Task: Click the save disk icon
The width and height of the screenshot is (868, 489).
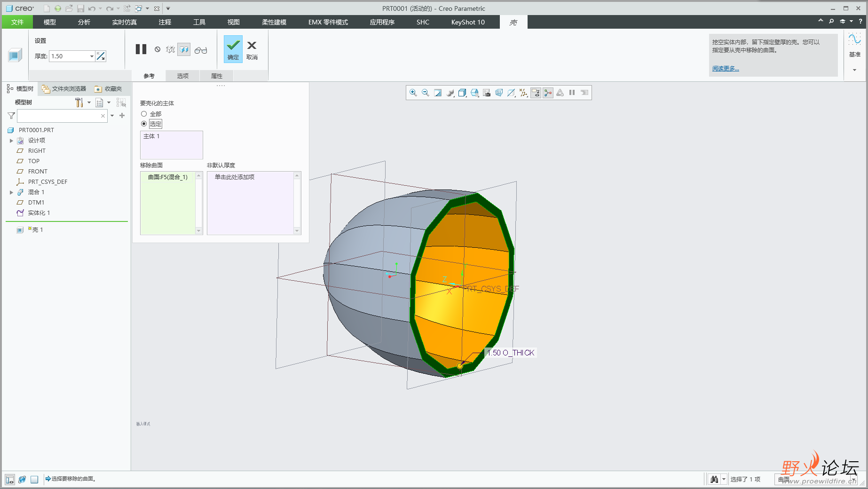Action: (80, 8)
